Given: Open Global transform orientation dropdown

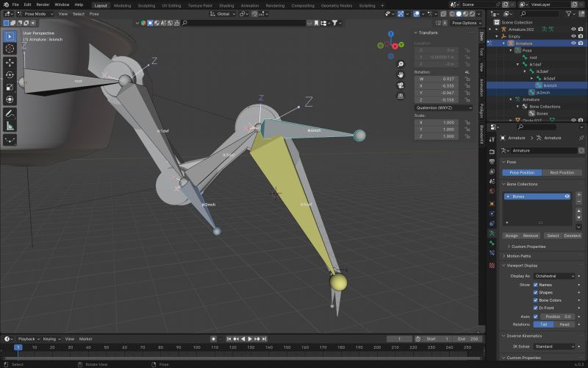Looking at the screenshot, I should [x=223, y=14].
